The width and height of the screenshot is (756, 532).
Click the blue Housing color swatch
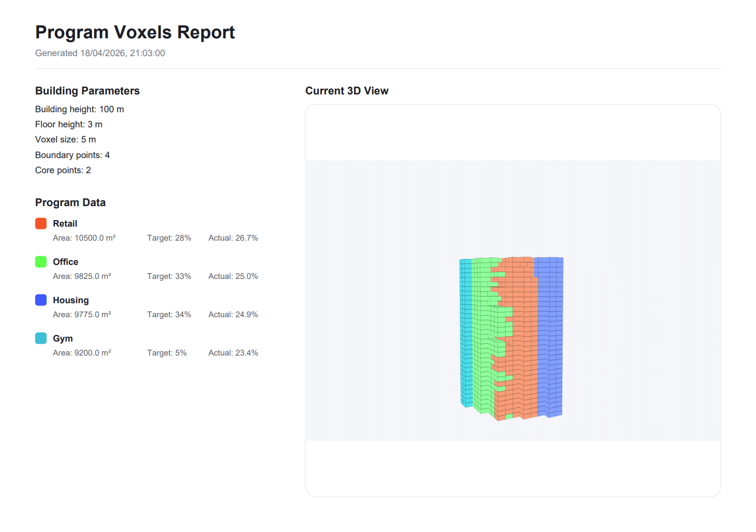pyautogui.click(x=41, y=300)
